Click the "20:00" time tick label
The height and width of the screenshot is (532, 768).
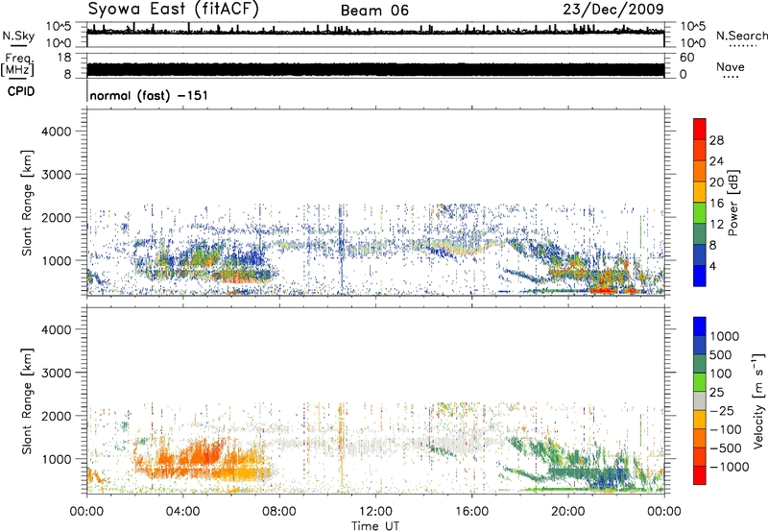coord(567,512)
